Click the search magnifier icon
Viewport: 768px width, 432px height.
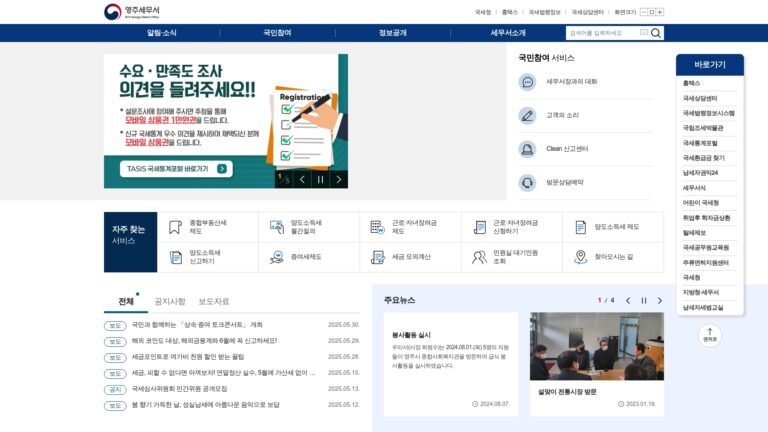coord(656,33)
